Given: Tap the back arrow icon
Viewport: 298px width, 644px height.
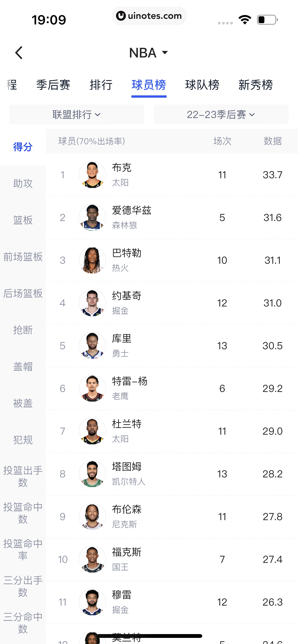Looking at the screenshot, I should tap(19, 53).
